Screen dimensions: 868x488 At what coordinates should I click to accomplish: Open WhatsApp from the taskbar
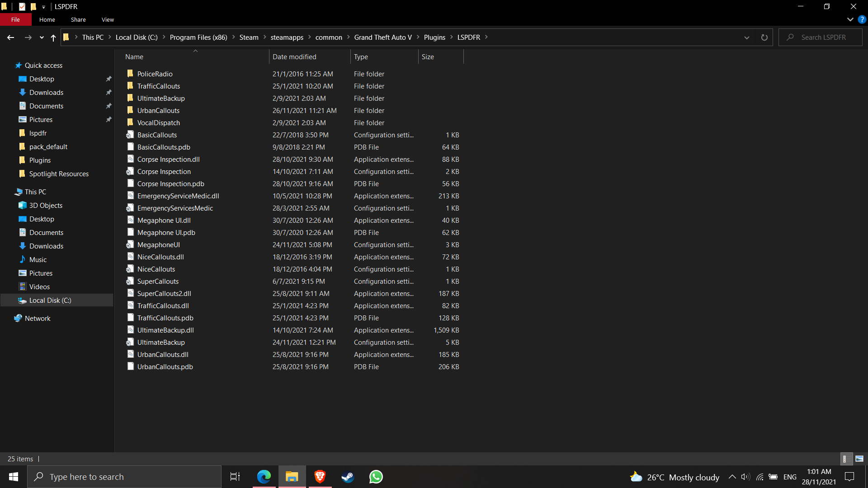pos(376,477)
